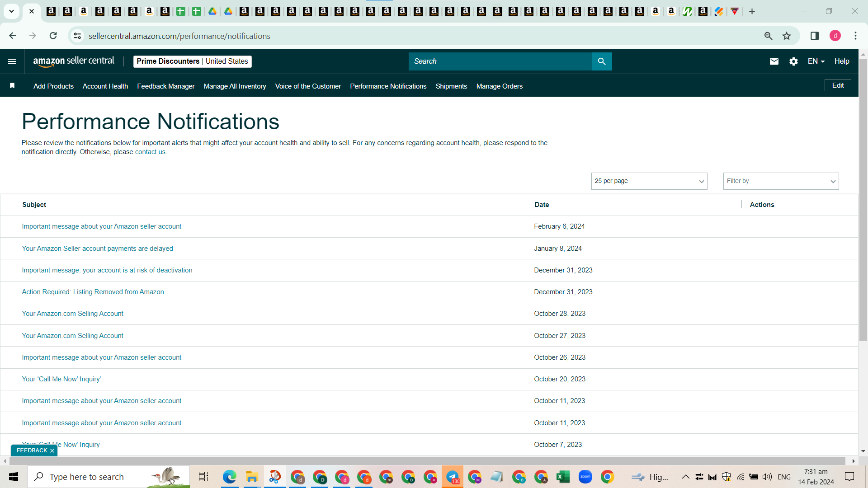Viewport: 868px width, 488px height.
Task: Launch Microsoft Edge from the taskbar
Action: [230, 477]
